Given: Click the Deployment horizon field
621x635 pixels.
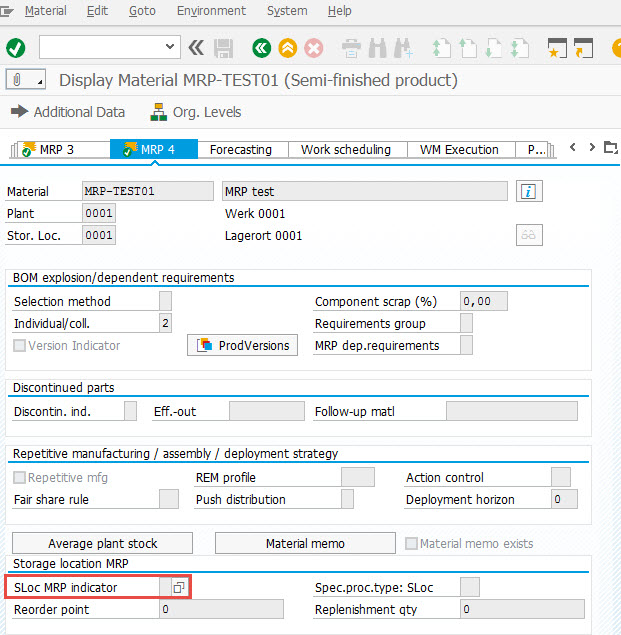Looking at the screenshot, I should tap(564, 499).
